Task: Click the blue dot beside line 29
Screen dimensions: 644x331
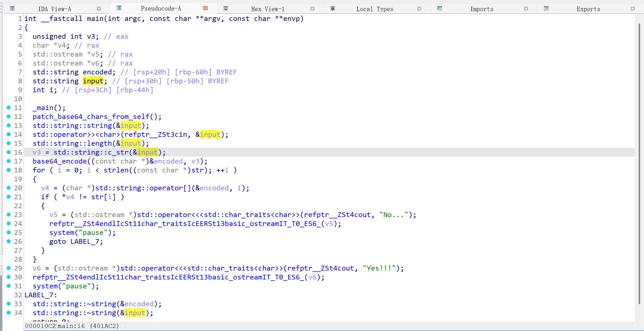Action: [8, 268]
